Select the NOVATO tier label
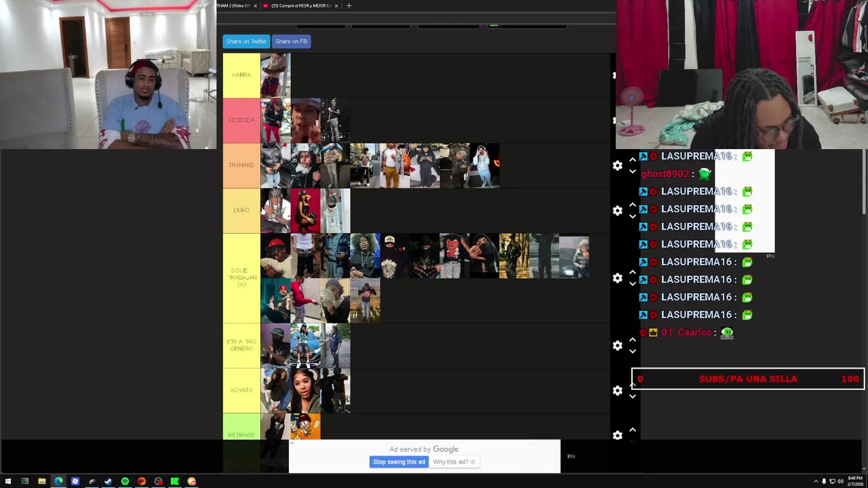Image resolution: width=868 pixels, height=488 pixels. (x=241, y=390)
